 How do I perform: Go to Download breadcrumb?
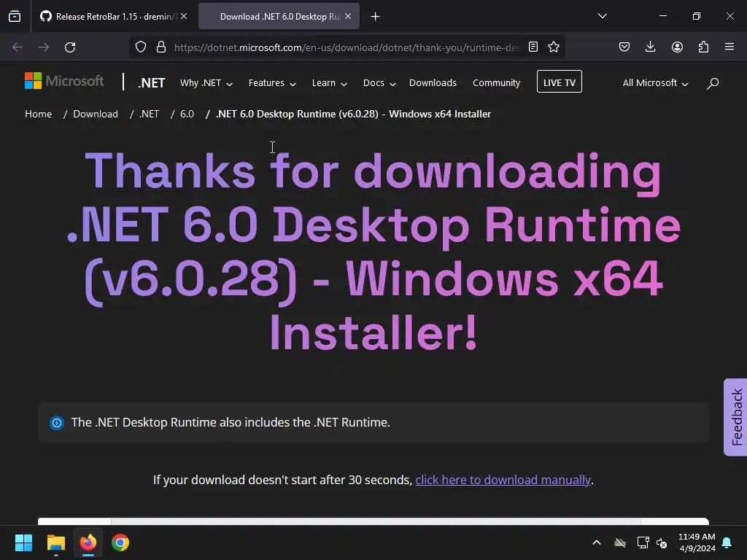click(96, 114)
